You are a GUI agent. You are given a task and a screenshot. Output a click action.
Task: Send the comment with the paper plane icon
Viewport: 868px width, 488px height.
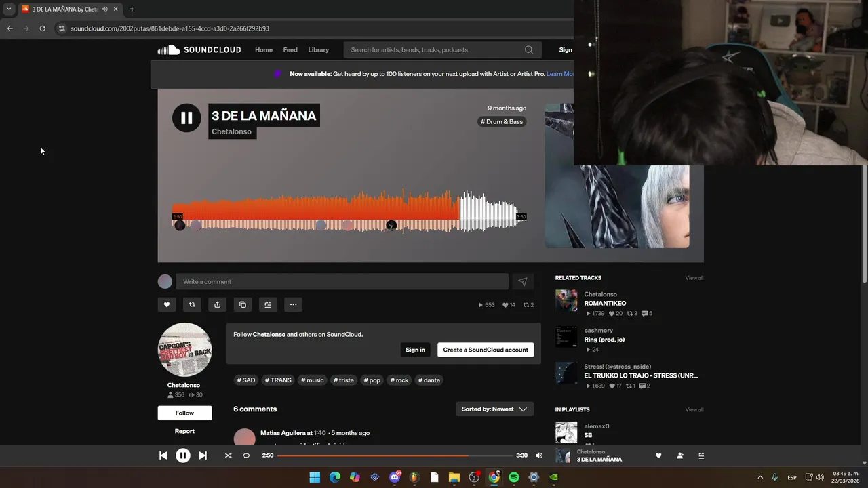click(x=523, y=282)
